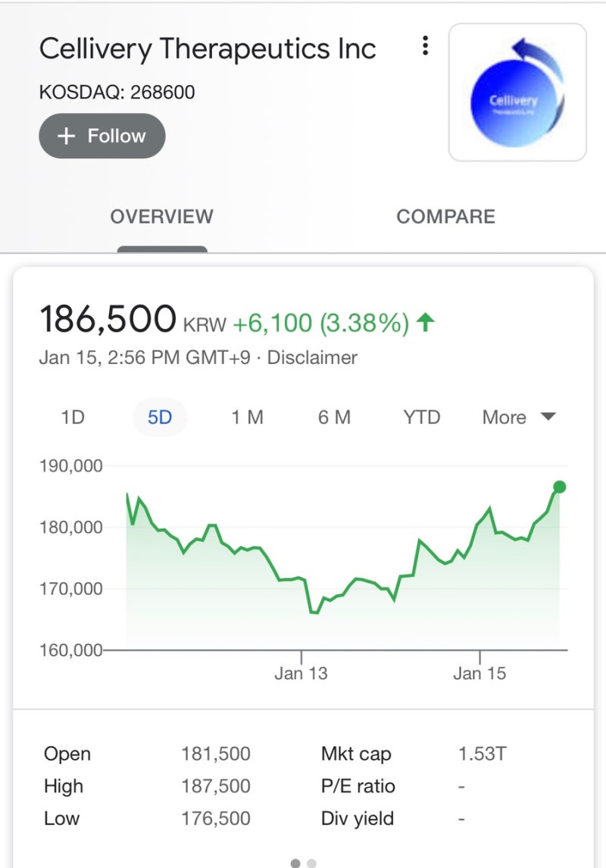Open the three-dot more options menu
606x868 pixels.
pos(426,46)
